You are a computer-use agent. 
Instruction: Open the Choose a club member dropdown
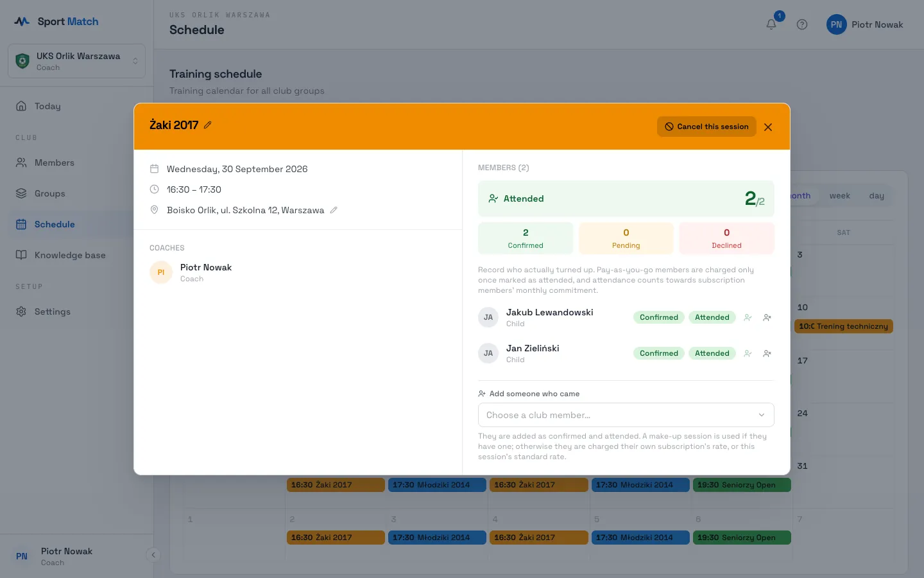626,415
